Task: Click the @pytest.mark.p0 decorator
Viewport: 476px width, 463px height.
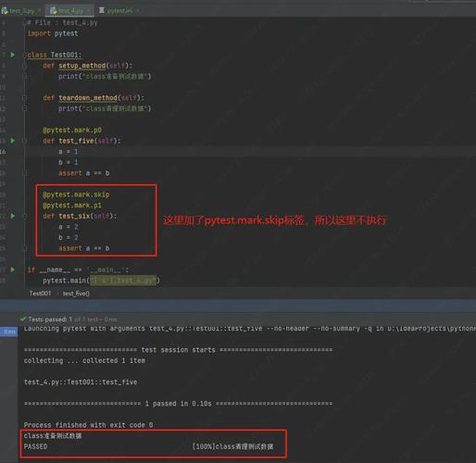Action: 72,131
